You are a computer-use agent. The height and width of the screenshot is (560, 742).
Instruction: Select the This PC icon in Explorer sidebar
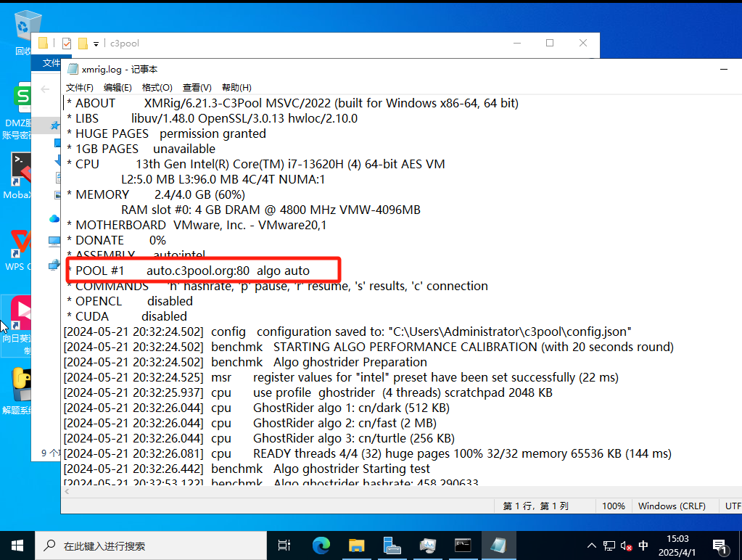click(54, 242)
